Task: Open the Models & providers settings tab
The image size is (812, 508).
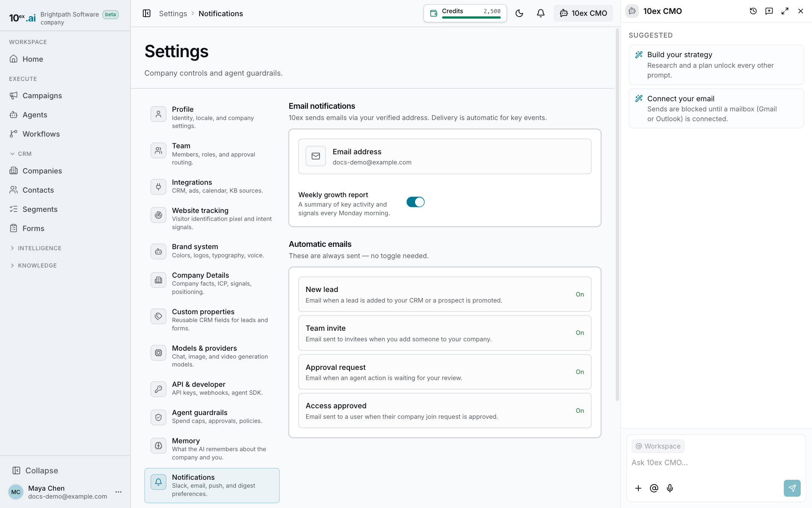Action: coord(212,356)
